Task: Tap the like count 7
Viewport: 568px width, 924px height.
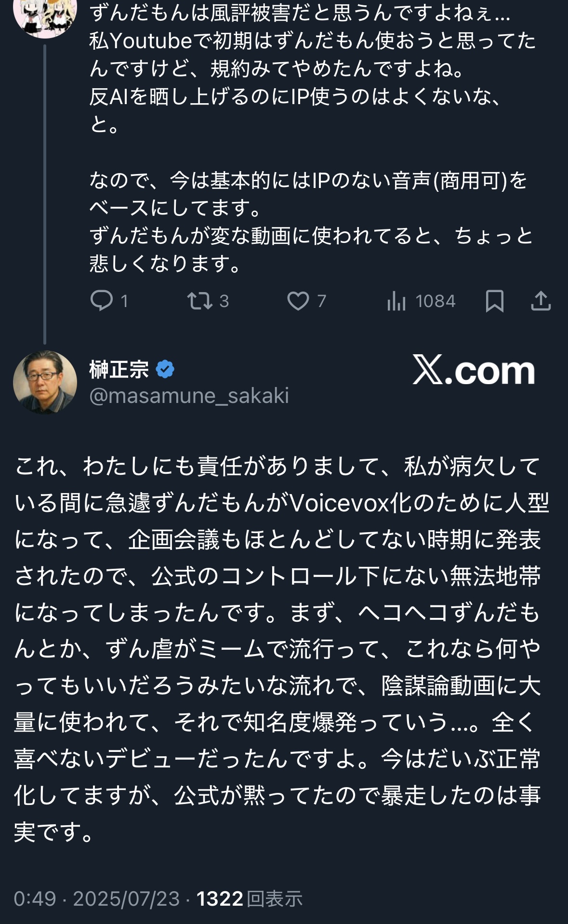Action: [x=322, y=301]
